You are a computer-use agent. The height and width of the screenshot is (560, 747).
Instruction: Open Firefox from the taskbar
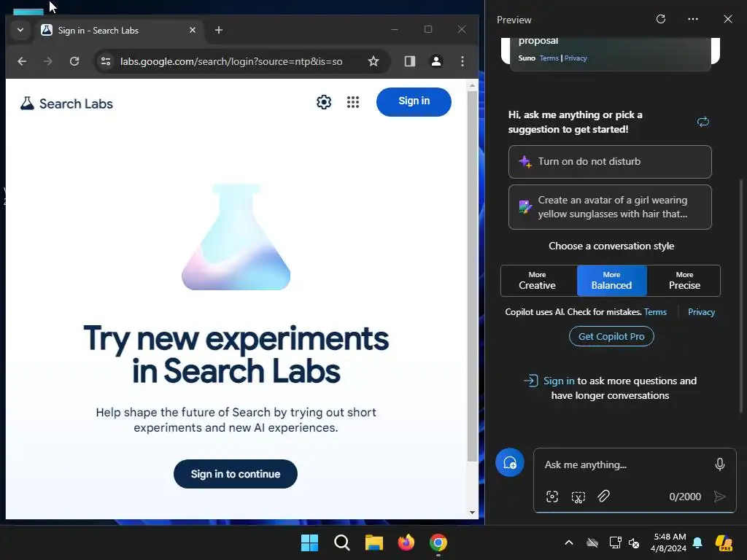click(406, 542)
